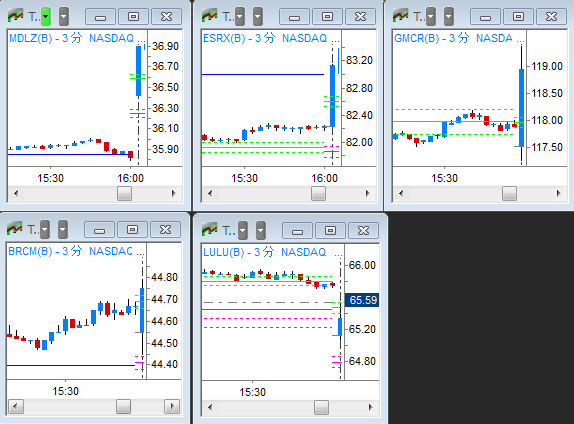
Task: Close the MDLZ chart window
Action: 167,17
